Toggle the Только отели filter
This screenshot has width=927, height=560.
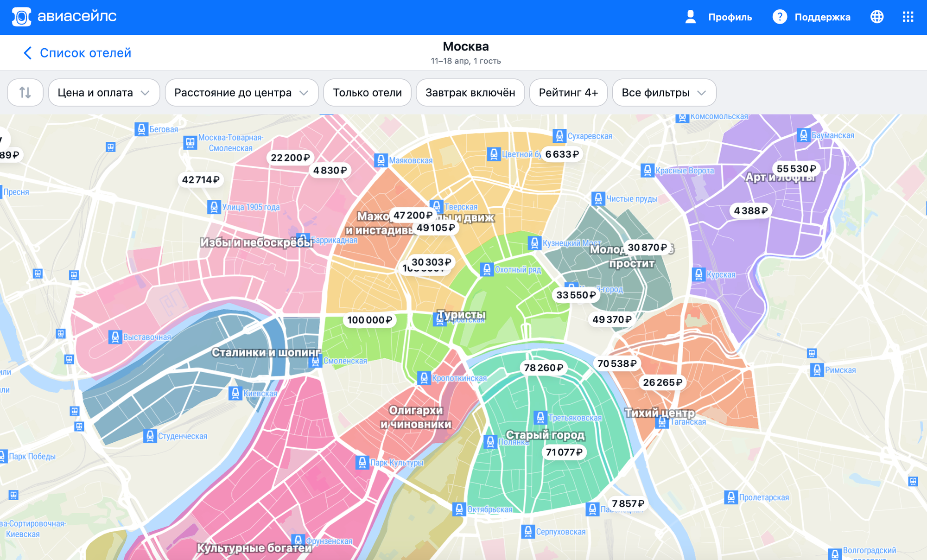[x=367, y=93]
